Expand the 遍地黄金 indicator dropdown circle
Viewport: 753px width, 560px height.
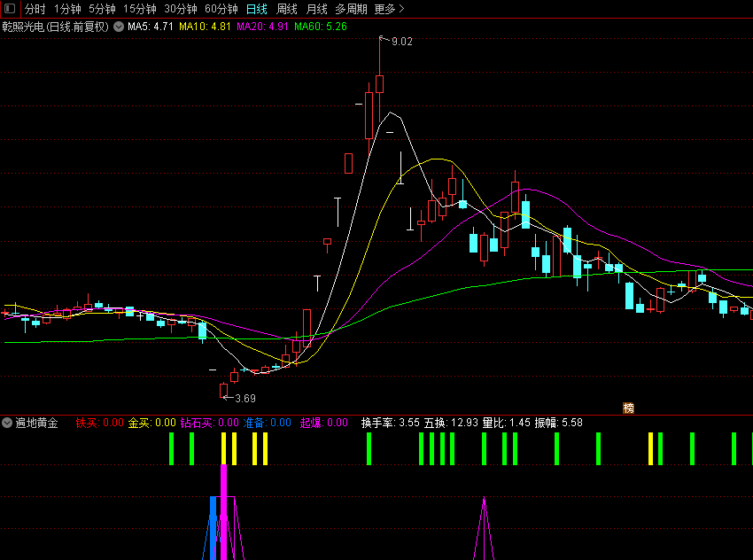(7, 424)
